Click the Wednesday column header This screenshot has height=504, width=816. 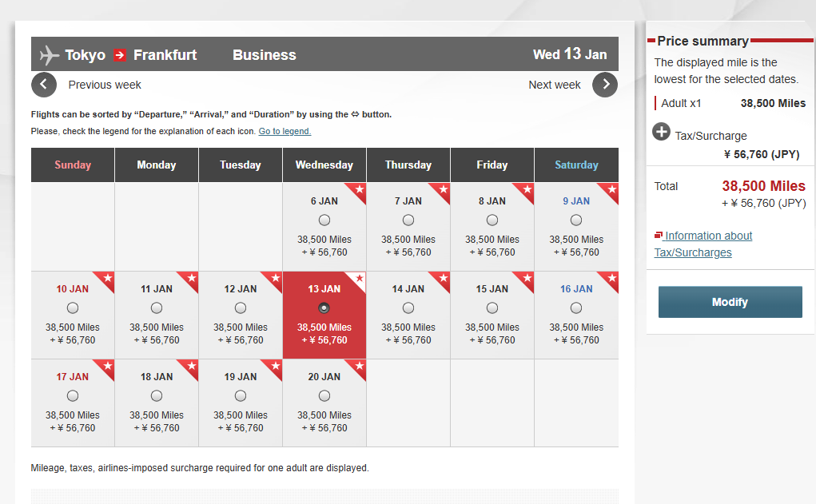point(324,165)
